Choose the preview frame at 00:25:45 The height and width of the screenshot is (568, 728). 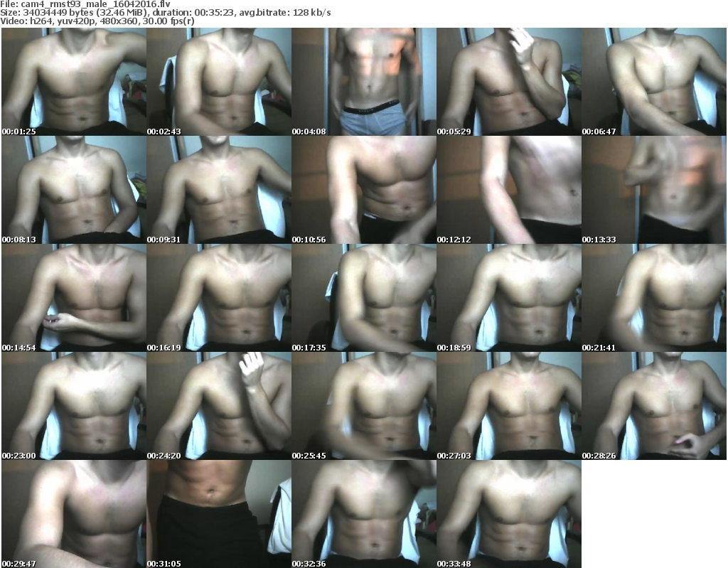click(x=364, y=406)
